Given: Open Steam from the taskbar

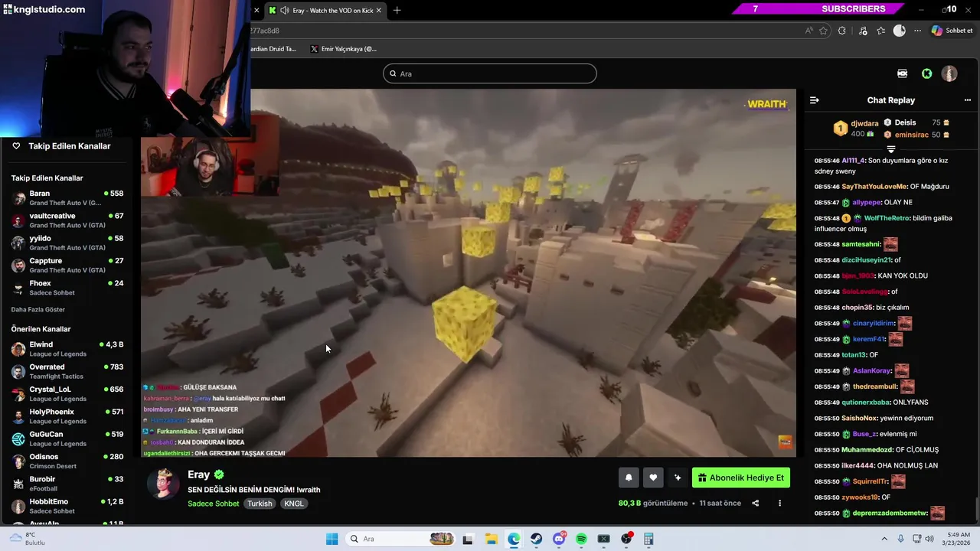Looking at the screenshot, I should tap(536, 539).
